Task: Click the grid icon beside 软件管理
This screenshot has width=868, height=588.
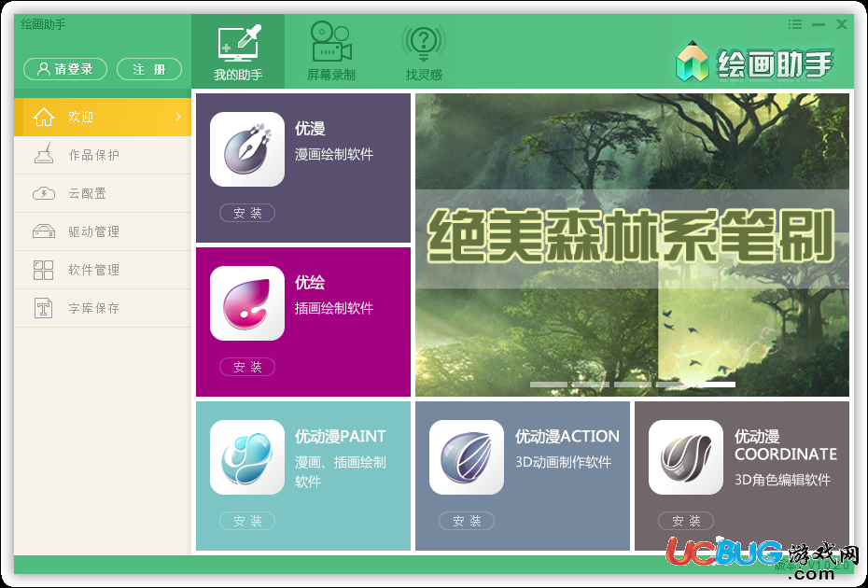Action: click(x=44, y=270)
